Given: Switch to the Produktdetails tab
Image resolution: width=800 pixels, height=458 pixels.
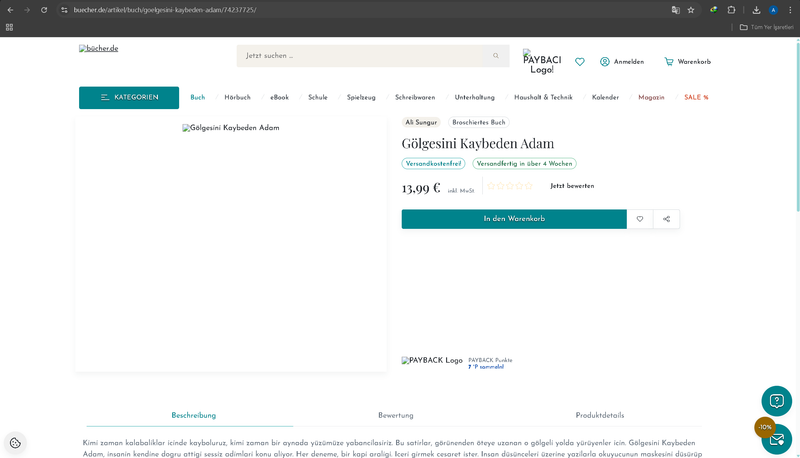Looking at the screenshot, I should (599, 415).
